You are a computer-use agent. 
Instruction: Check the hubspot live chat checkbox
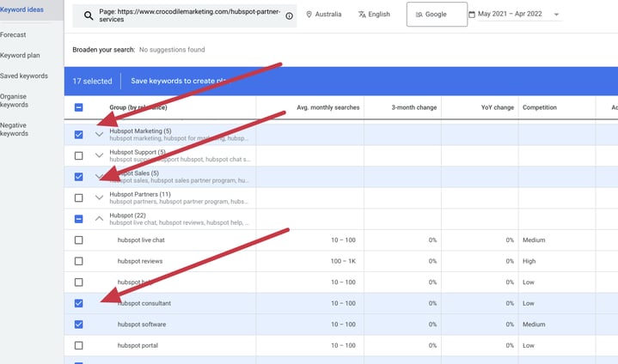click(79, 240)
